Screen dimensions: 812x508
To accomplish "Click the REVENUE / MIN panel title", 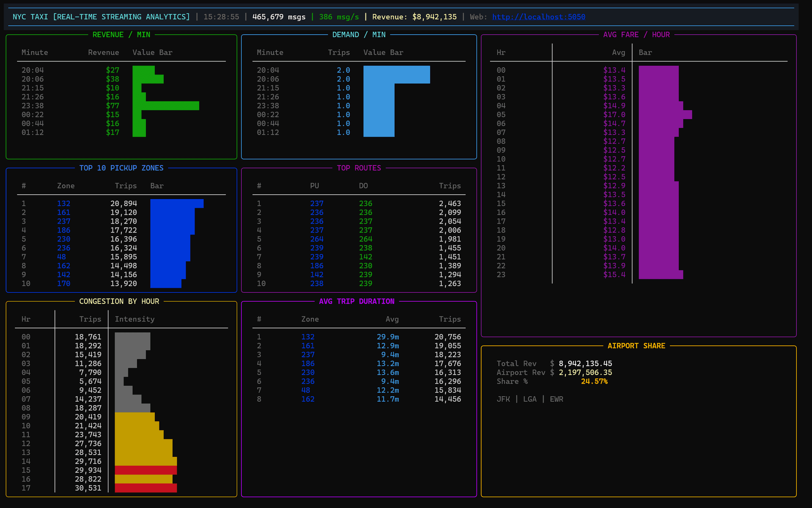I will point(121,35).
